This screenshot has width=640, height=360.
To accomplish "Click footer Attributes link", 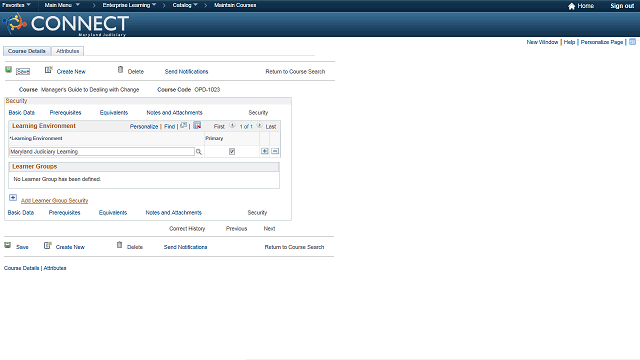I will (55, 268).
